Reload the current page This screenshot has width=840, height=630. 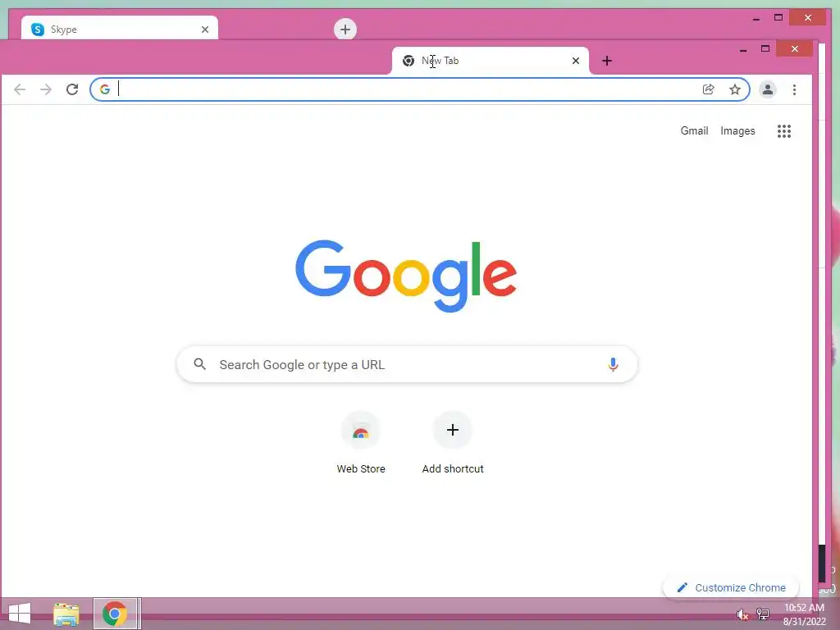tap(72, 89)
